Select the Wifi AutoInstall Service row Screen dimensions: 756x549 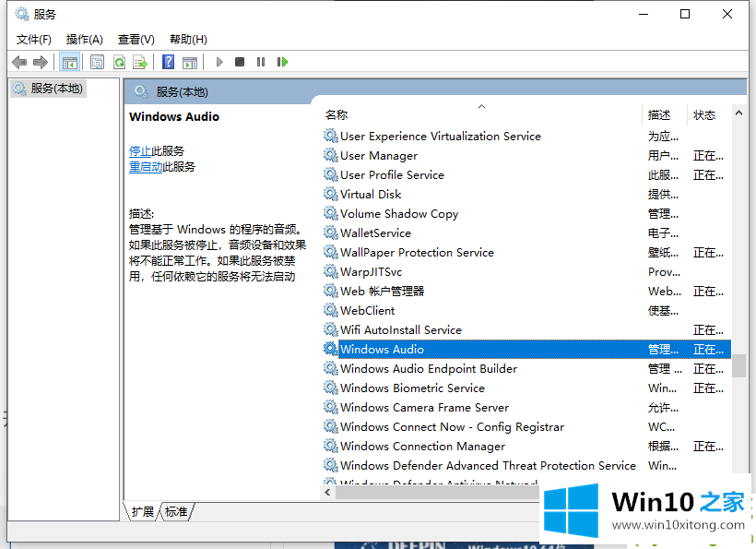pyautogui.click(x=527, y=330)
